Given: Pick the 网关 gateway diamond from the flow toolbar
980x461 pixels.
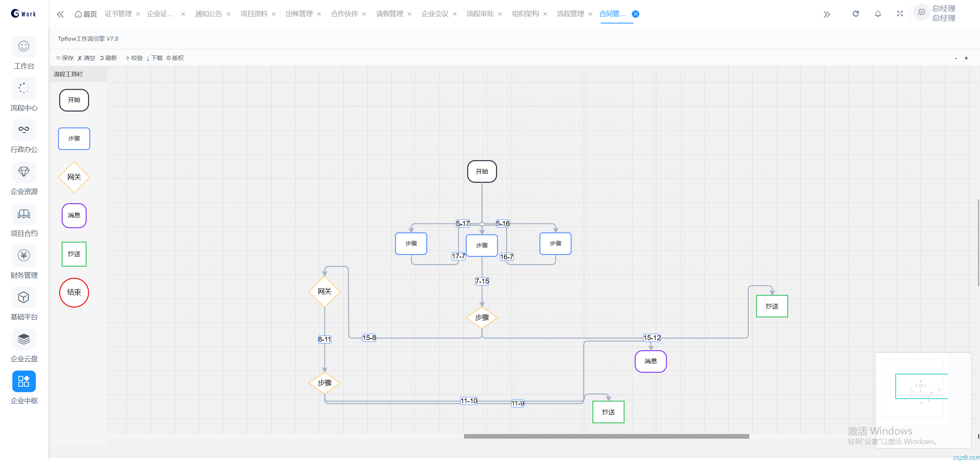Looking at the screenshot, I should tap(74, 177).
